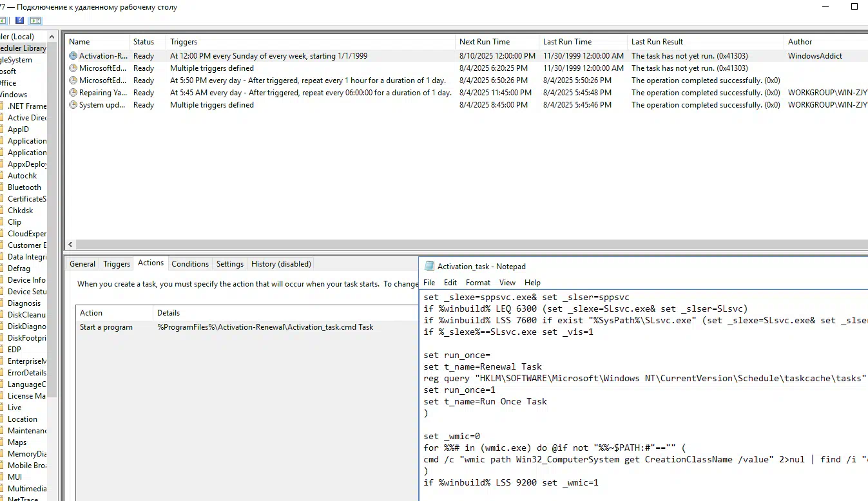Switch to the Conditions tab
This screenshot has height=501, width=868.
click(x=190, y=264)
